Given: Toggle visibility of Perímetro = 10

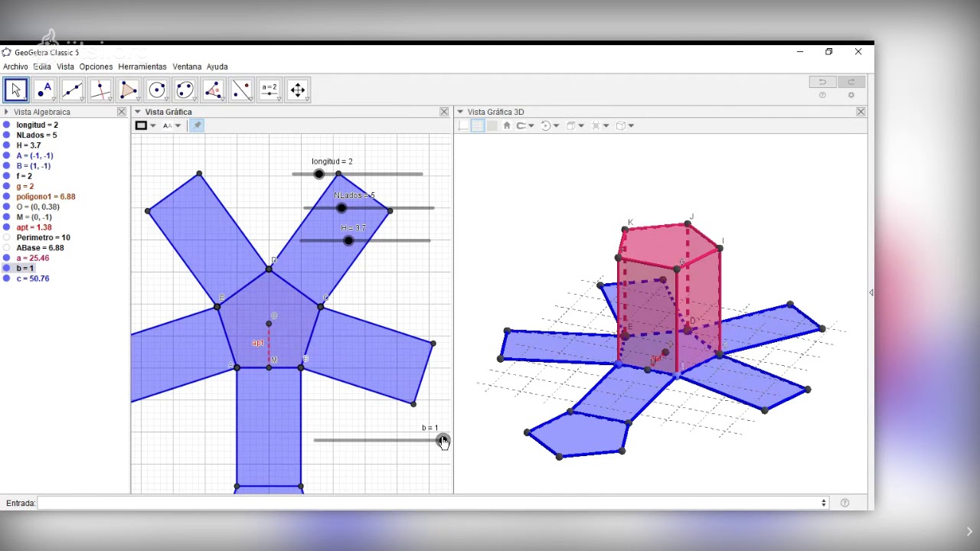Looking at the screenshot, I should tap(7, 238).
